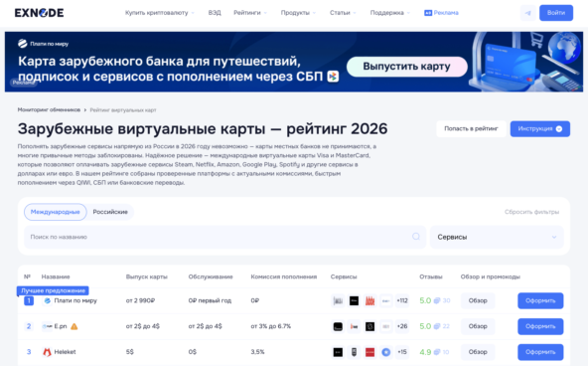Screen dimensions: 588x366
Task: Click Оформить for E.pn
Action: click(x=540, y=326)
